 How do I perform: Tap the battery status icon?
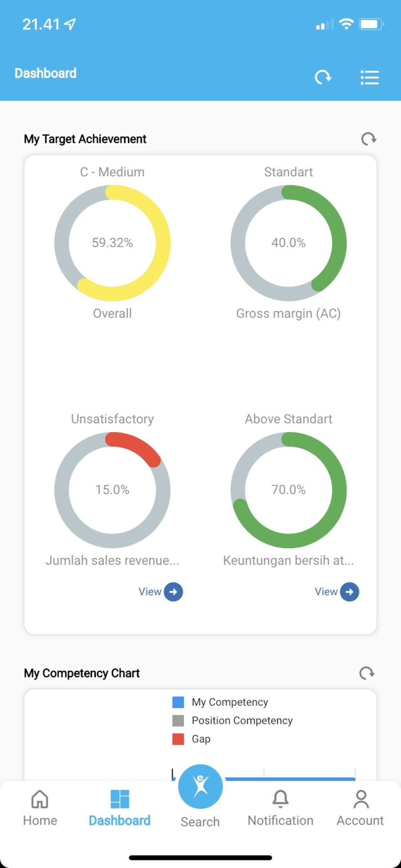[371, 24]
